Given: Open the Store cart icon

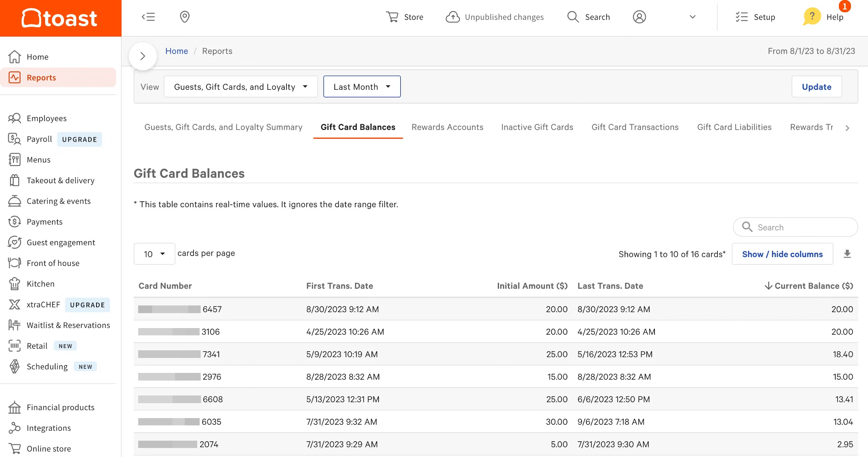Looking at the screenshot, I should 392,17.
